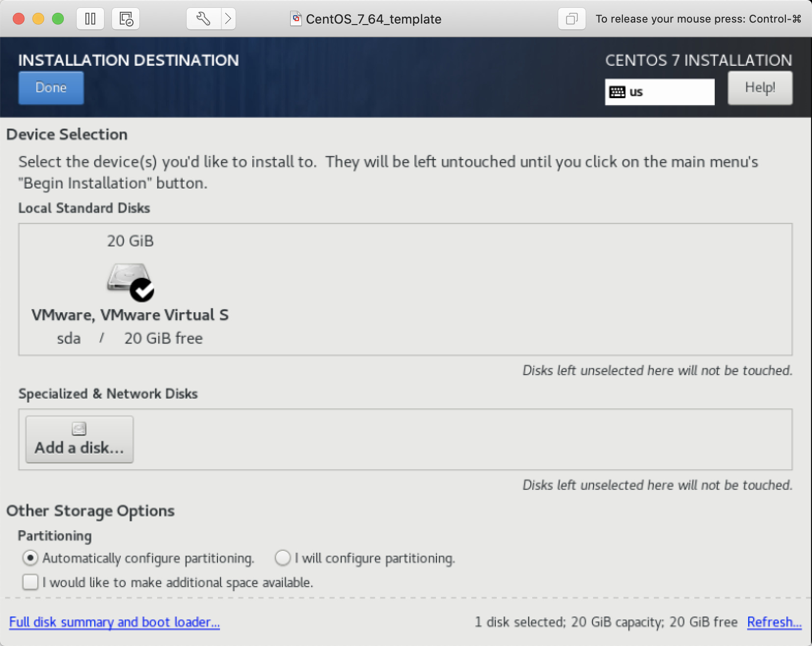
Task: Click '1 disk selected; 20 GiB capacity' status
Action: [569, 622]
